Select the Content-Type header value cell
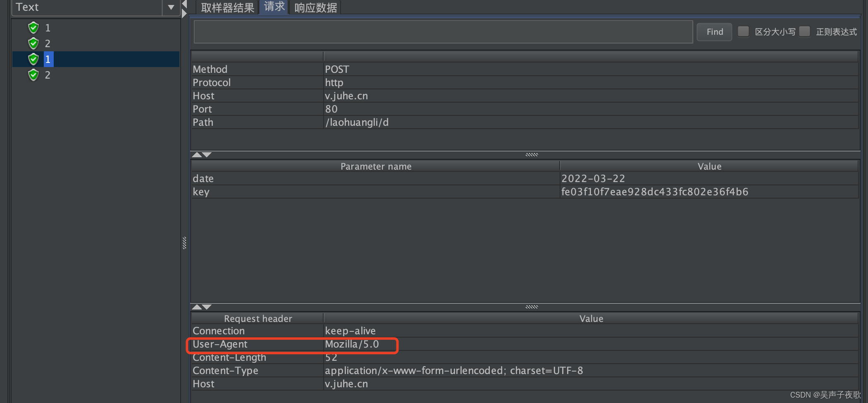Image resolution: width=868 pixels, height=403 pixels. pos(591,370)
